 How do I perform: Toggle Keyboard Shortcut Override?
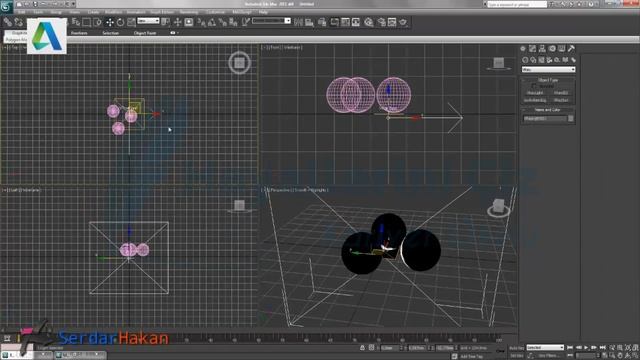pyautogui.click(x=189, y=22)
